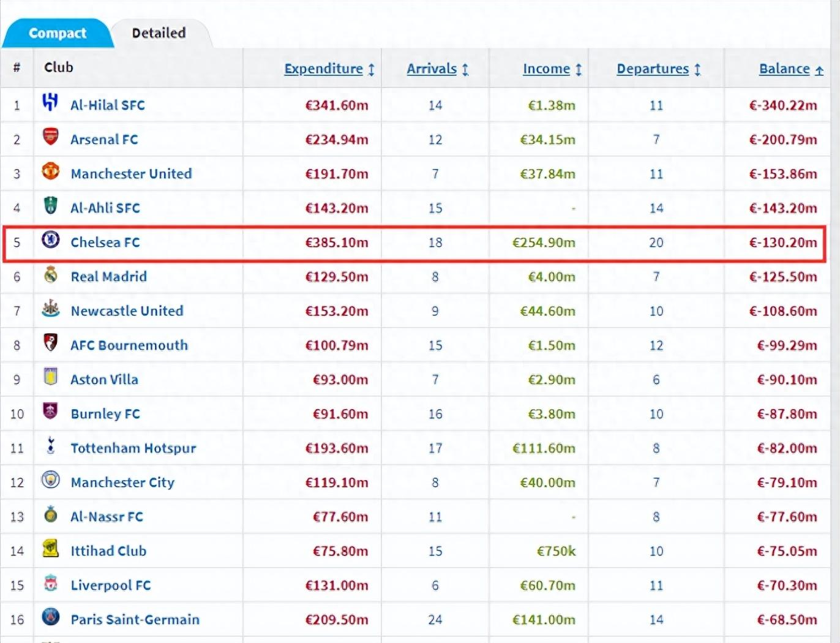Click the Chelsea FC club badge
Image resolution: width=840 pixels, height=643 pixels.
click(50, 239)
